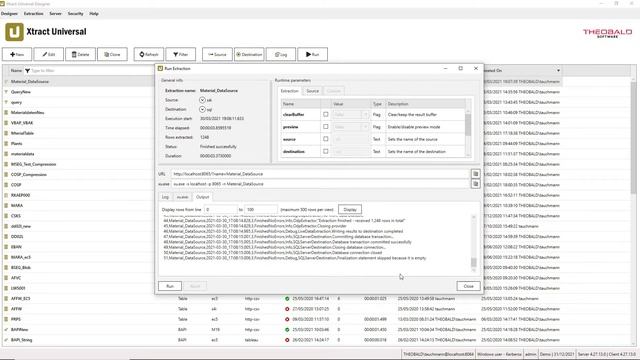
Task: Expand the Destination details chevron
Action: tap(202, 109)
